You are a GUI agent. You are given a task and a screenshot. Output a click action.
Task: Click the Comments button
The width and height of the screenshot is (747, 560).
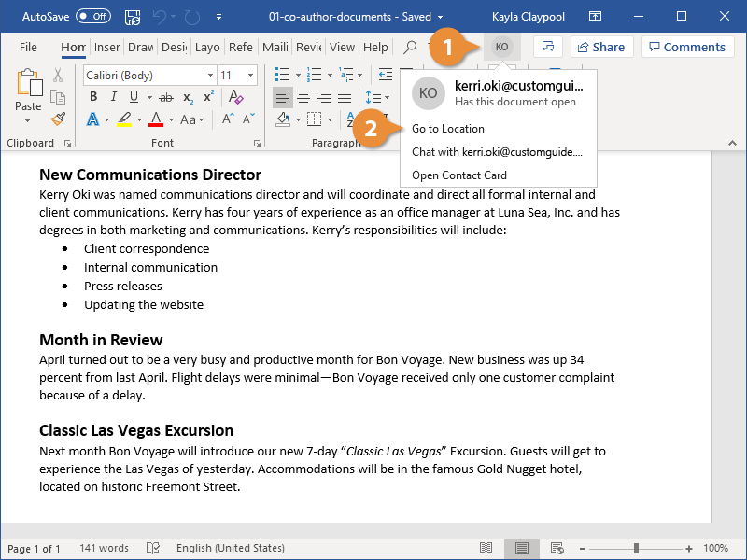pos(687,47)
